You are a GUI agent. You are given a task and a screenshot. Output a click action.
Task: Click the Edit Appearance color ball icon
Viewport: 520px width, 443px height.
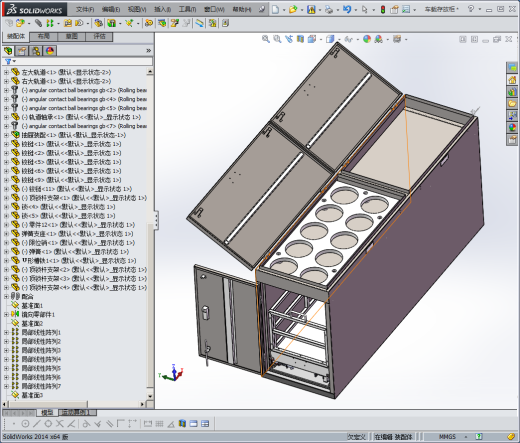367,39
